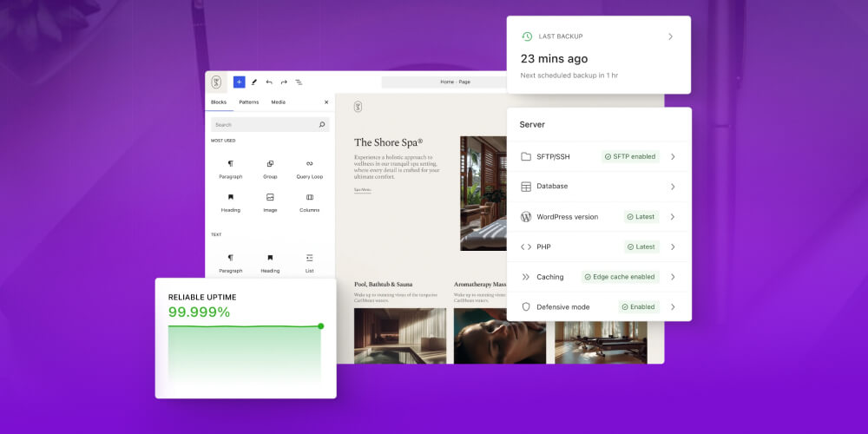Open the document overview list icon

(299, 82)
